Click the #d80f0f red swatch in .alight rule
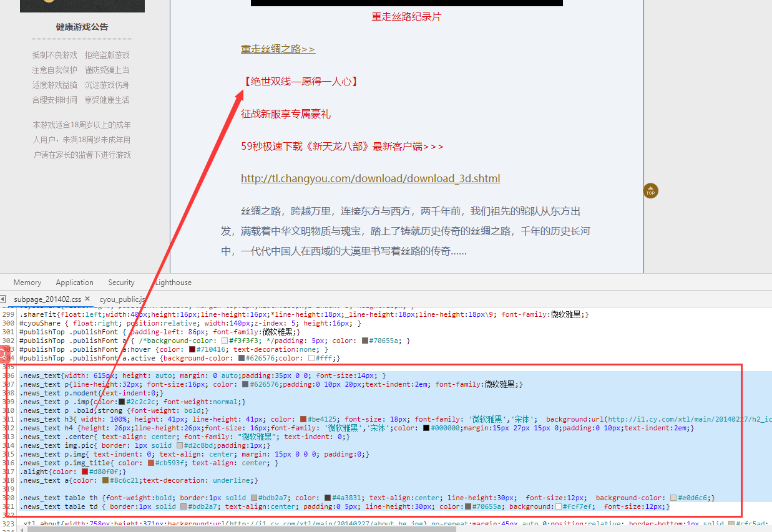Viewport: 772px width, 532px height. (85, 472)
